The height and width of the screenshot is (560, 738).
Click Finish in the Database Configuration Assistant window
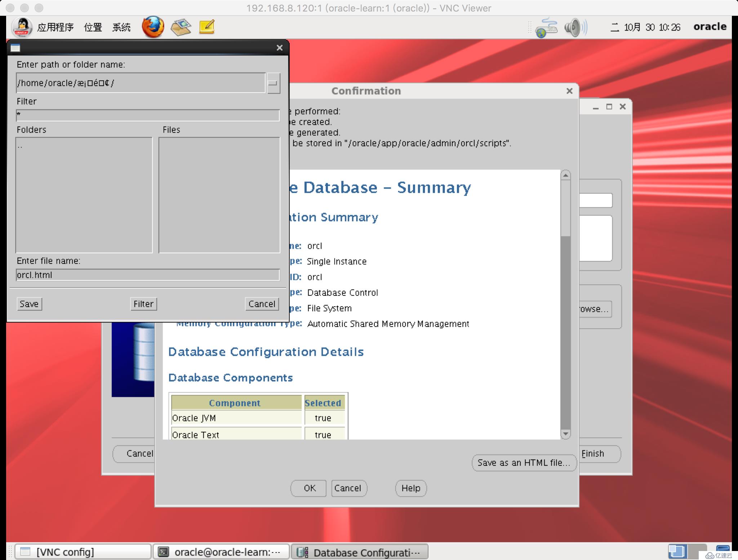pyautogui.click(x=600, y=454)
